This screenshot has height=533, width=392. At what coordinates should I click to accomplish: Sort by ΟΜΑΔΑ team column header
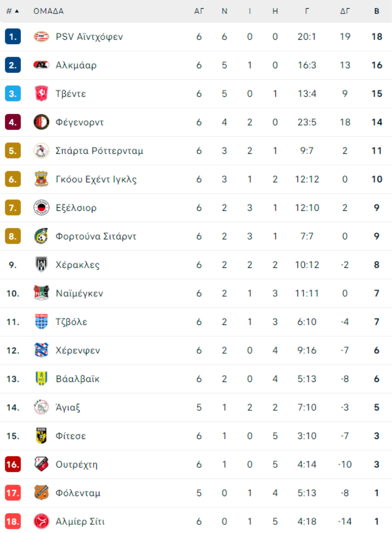[48, 11]
